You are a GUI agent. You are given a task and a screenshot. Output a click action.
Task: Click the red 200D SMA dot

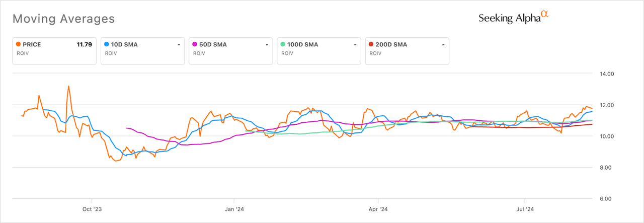(371, 44)
